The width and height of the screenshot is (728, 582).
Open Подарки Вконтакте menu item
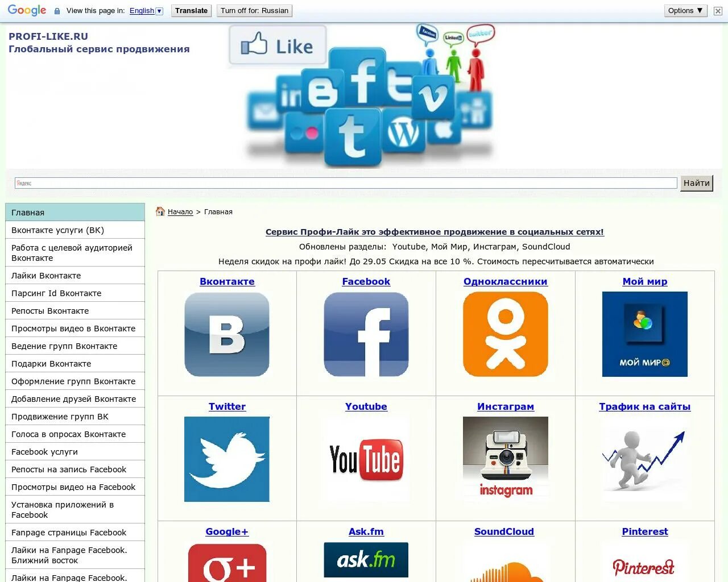tap(75, 364)
